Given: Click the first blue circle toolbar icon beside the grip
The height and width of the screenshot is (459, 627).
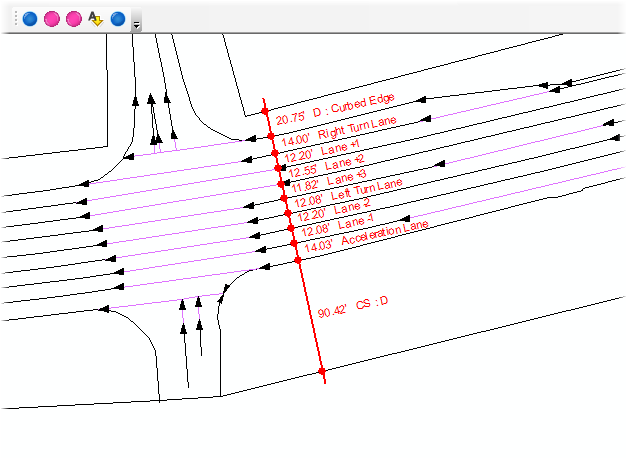Looking at the screenshot, I should click(30, 19).
